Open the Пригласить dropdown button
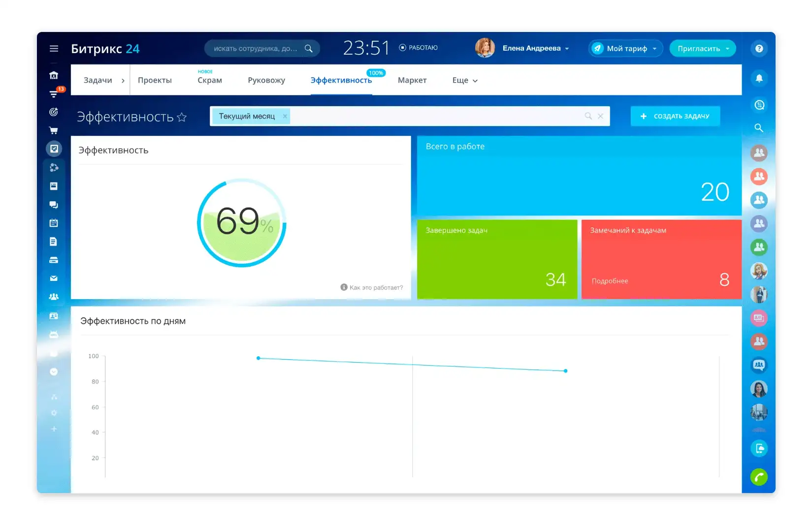Screen dimensions: 812x525 point(703,48)
